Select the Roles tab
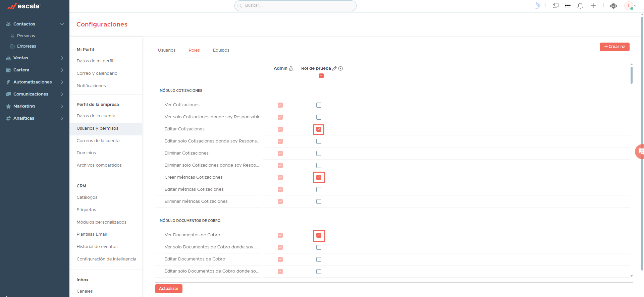Viewport: 644px width, 297px height. (194, 50)
